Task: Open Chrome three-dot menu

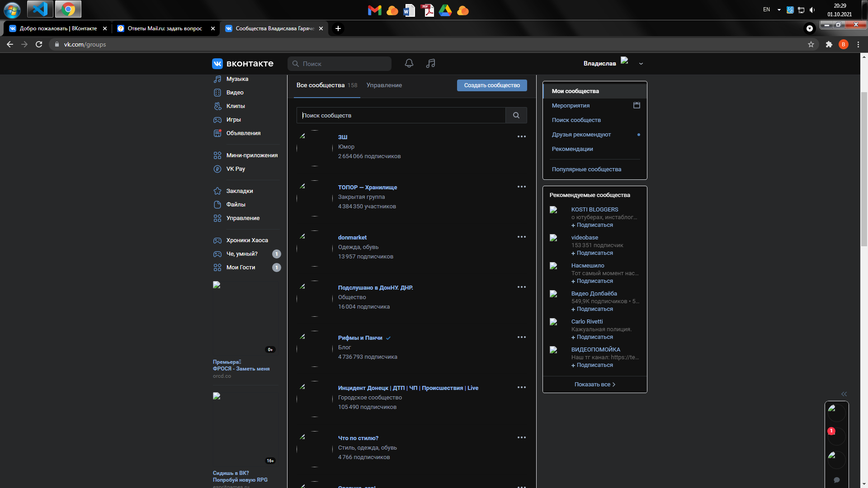Action: pos(858,44)
